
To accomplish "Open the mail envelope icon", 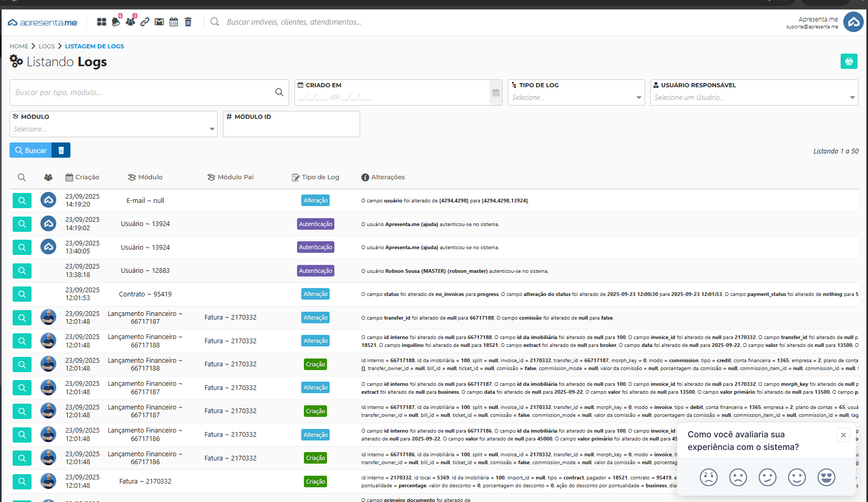I will [x=159, y=22].
